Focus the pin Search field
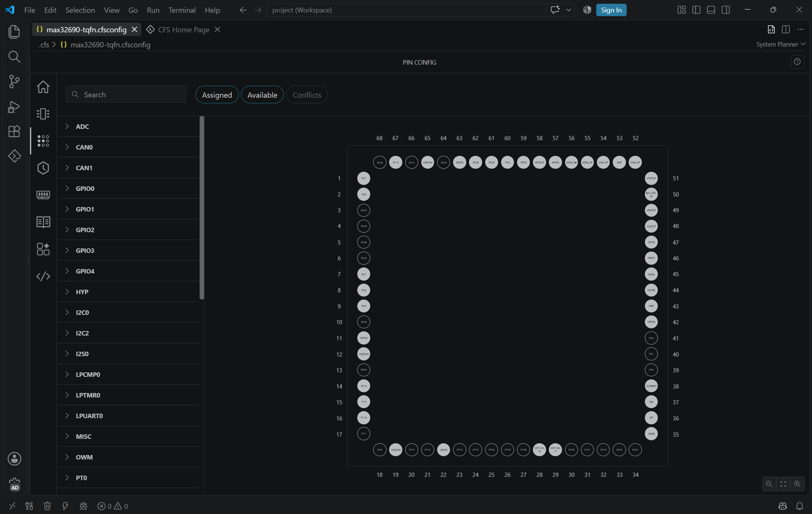 [126, 94]
